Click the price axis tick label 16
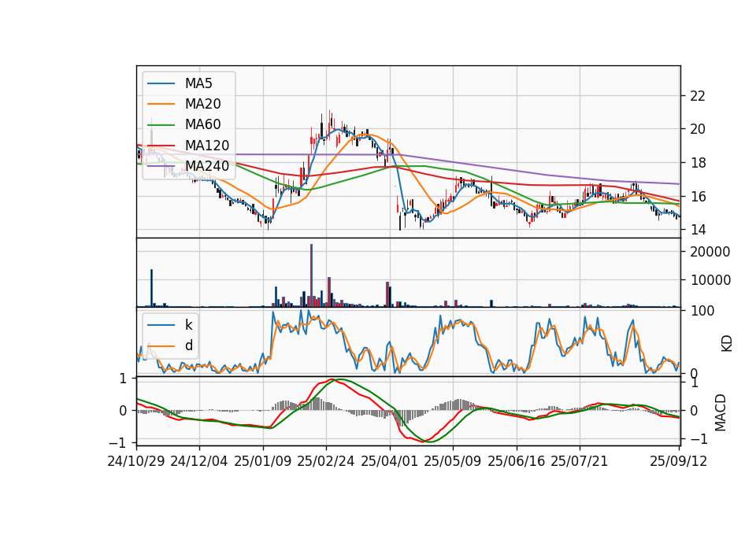The width and height of the screenshot is (756, 543). (x=698, y=197)
